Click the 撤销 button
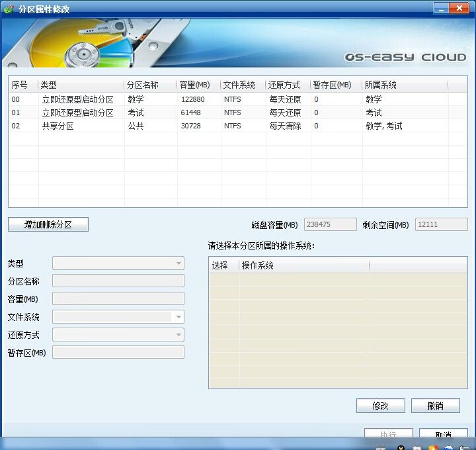The width and height of the screenshot is (476, 450). (435, 406)
